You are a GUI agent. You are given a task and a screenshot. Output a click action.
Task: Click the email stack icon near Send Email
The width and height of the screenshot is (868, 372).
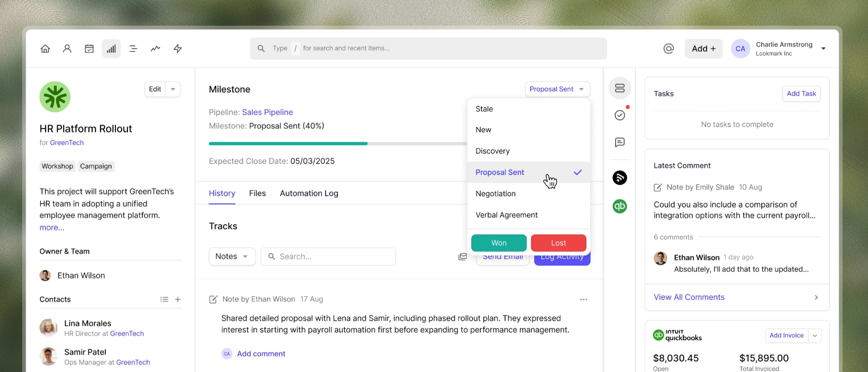[x=463, y=257]
